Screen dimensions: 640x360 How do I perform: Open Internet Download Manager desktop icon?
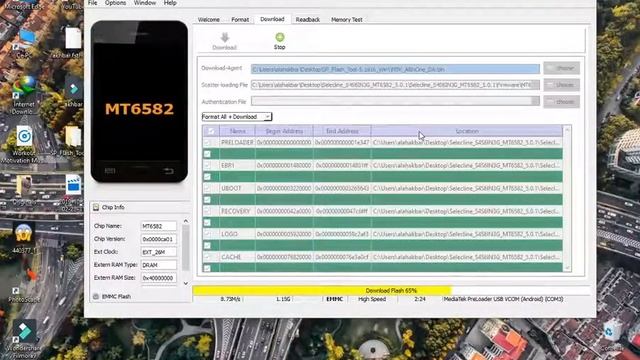tap(24, 87)
